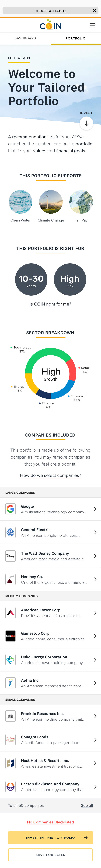Image resolution: width=101 pixels, height=868 pixels.
Task: Open the 'Is COIN right for me?' link
Action: point(50,304)
